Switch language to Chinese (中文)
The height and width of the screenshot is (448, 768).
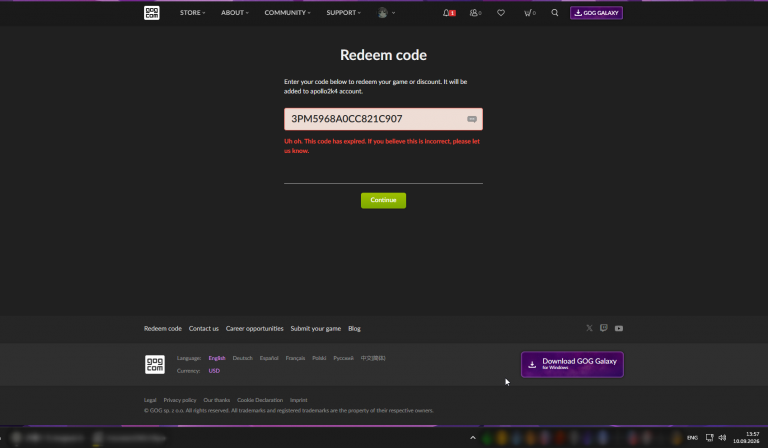coord(373,358)
